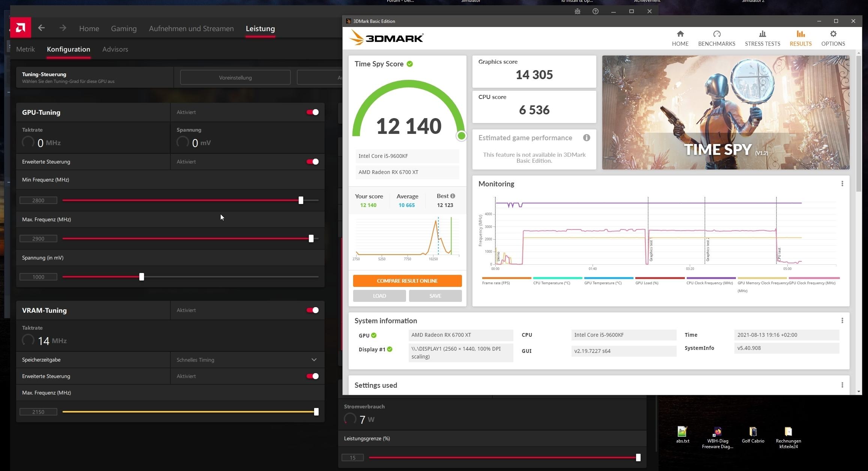
Task: Toggle GPU Erweiterte Steuerung switch
Action: click(x=312, y=162)
